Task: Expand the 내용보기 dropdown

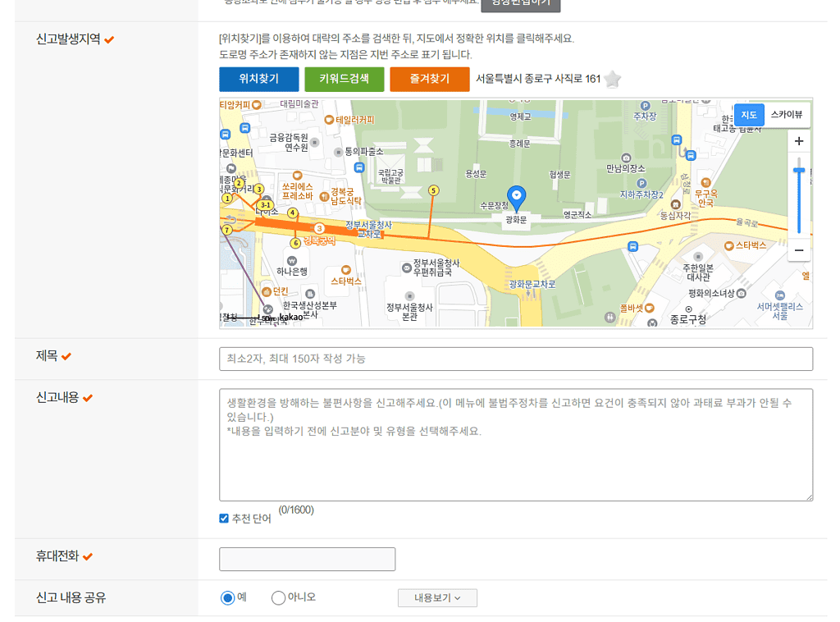Action: 437,598
